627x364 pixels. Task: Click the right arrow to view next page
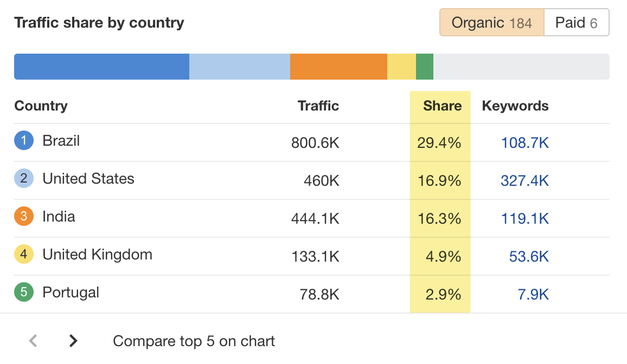coord(72,341)
